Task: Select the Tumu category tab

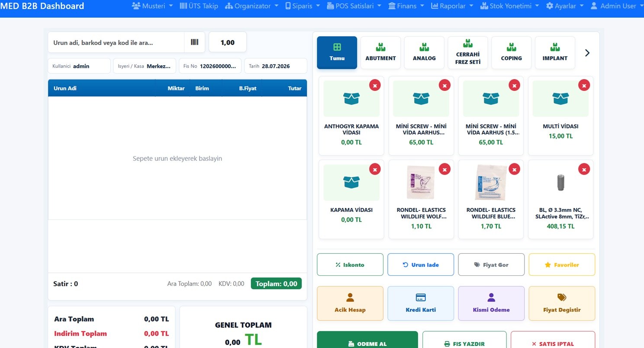Action: [x=337, y=53]
